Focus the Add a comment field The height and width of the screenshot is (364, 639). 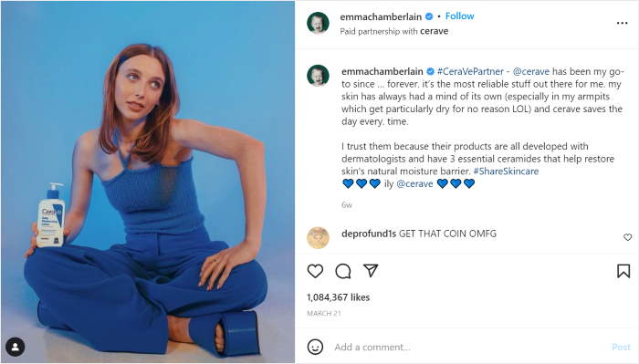click(x=468, y=348)
